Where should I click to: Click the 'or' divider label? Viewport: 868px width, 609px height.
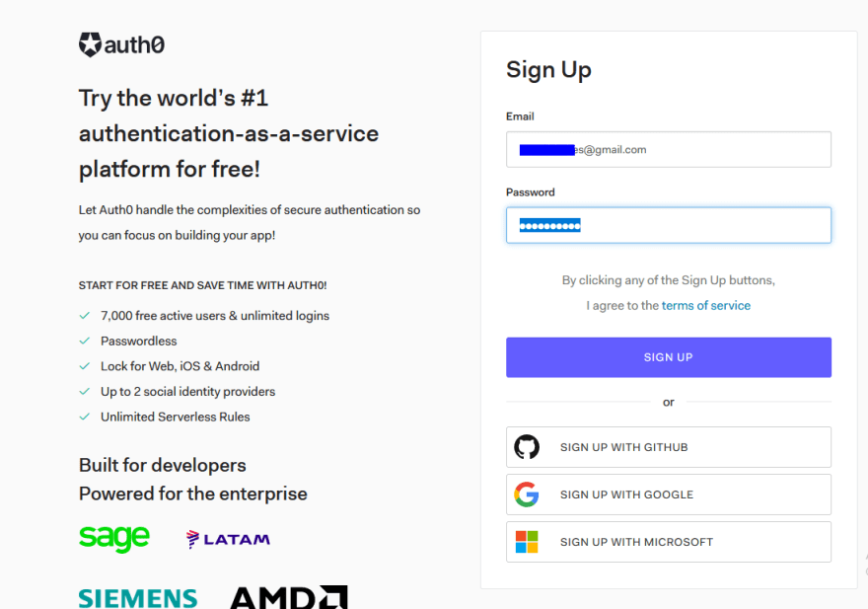tap(668, 402)
